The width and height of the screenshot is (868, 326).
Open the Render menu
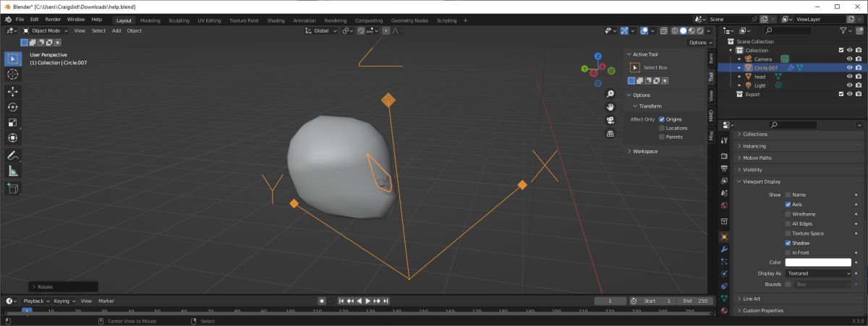53,20
